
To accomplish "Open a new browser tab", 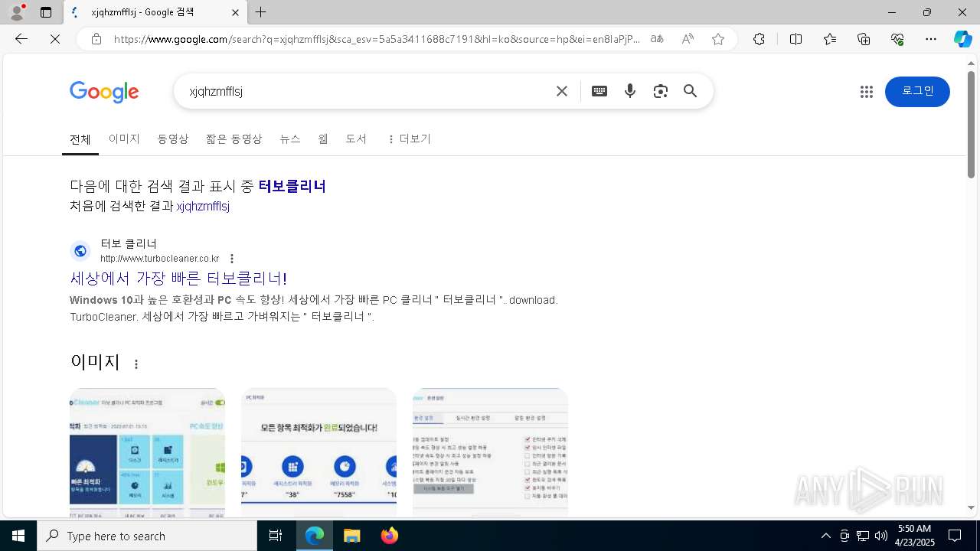I will pos(261,12).
